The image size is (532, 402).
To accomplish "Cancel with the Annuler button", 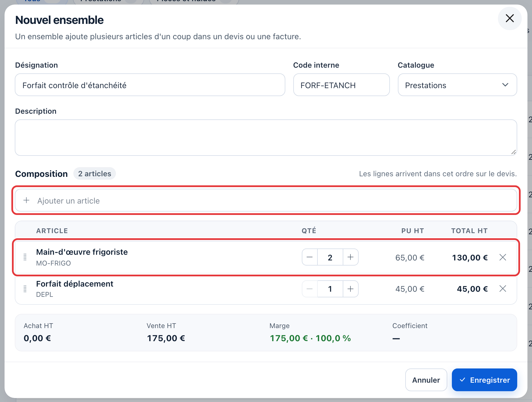I will click(x=426, y=380).
